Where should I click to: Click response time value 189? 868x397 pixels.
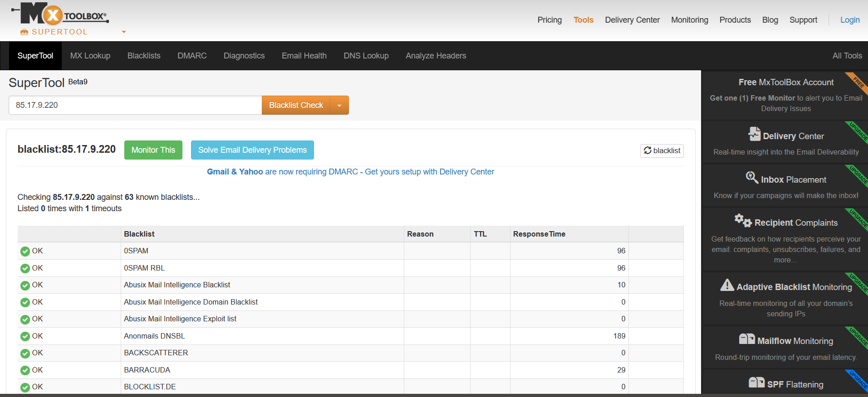pyautogui.click(x=619, y=336)
